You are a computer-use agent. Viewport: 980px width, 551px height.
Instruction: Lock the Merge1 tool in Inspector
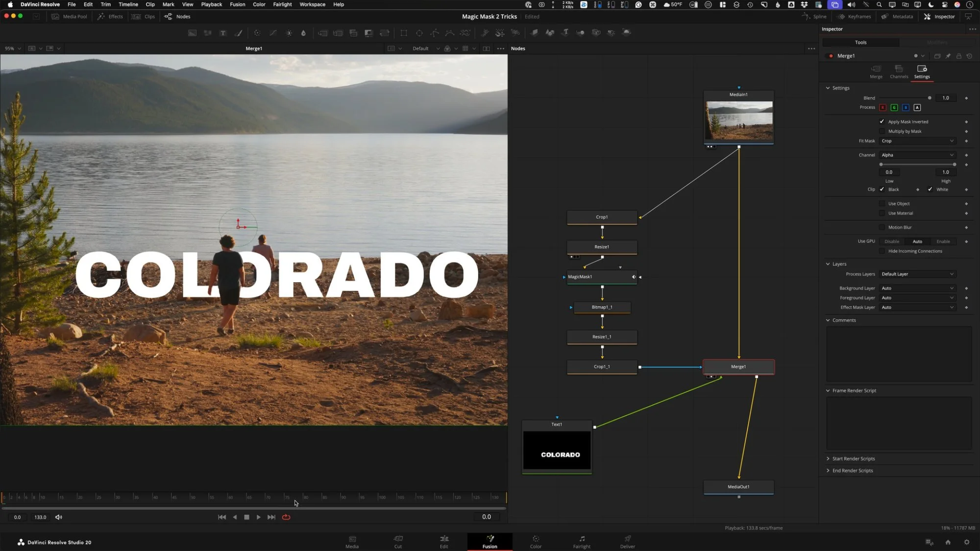(959, 56)
